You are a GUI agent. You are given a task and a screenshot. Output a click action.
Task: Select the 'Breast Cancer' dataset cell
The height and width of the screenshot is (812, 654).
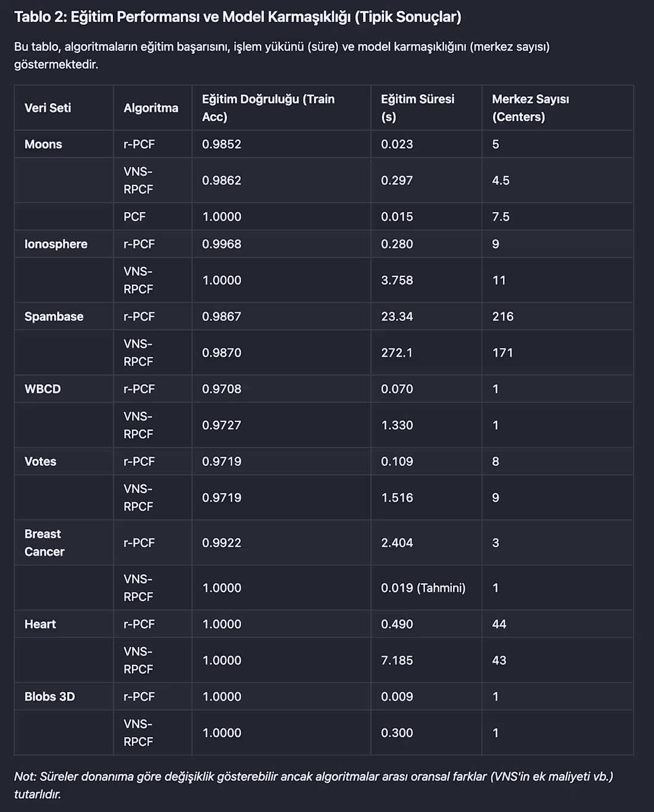(44, 543)
